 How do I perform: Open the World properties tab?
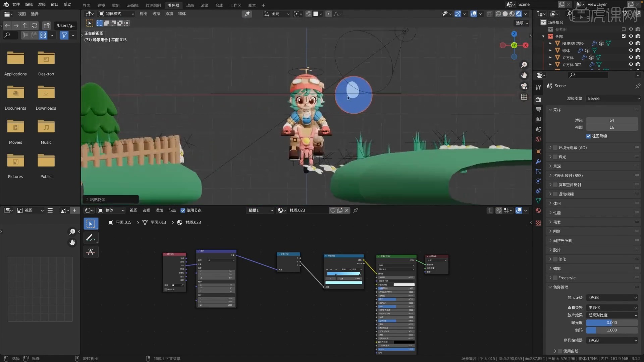[538, 139]
